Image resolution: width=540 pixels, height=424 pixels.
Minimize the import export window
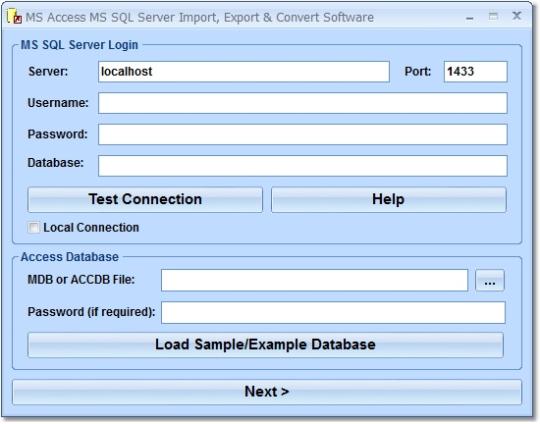coord(470,18)
